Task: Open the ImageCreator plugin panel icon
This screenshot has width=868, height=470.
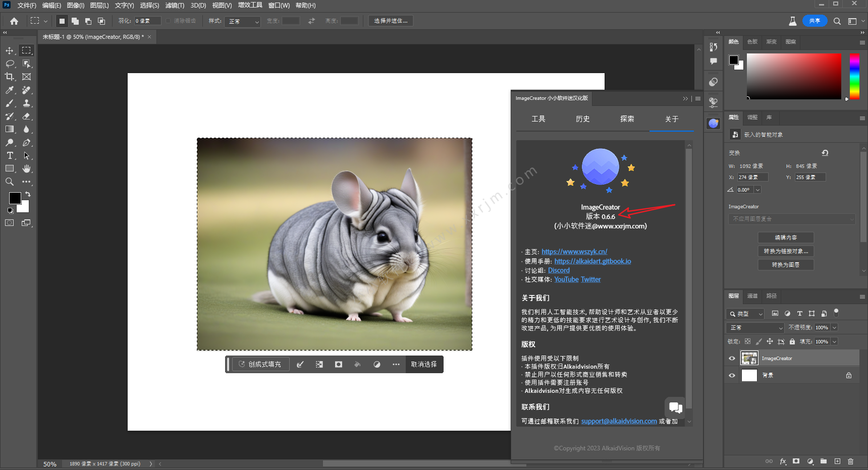Action: click(x=714, y=123)
